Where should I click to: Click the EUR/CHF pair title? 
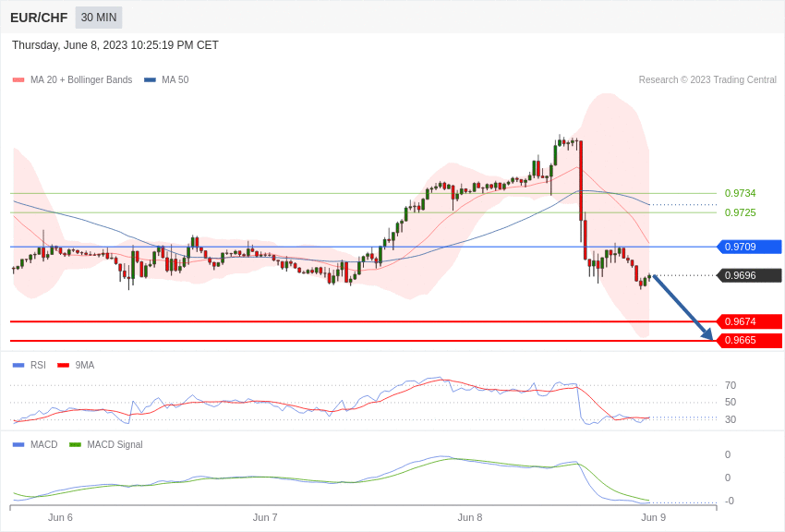(39, 18)
